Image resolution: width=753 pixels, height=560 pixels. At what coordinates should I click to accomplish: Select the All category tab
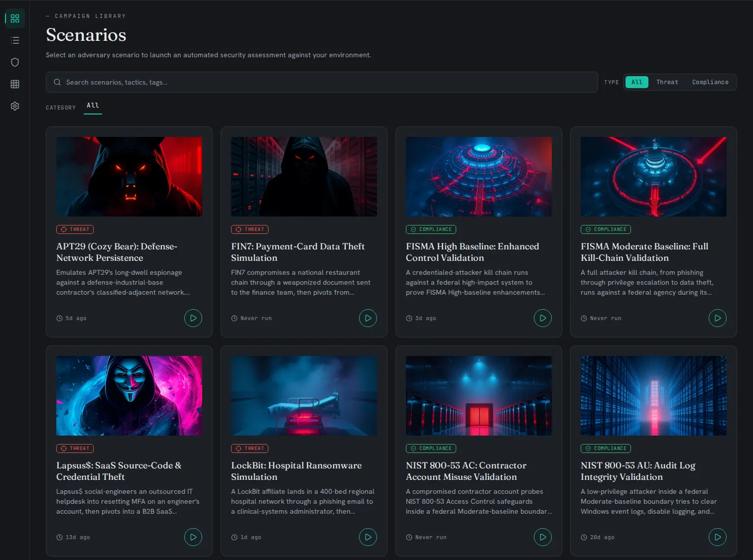point(93,106)
